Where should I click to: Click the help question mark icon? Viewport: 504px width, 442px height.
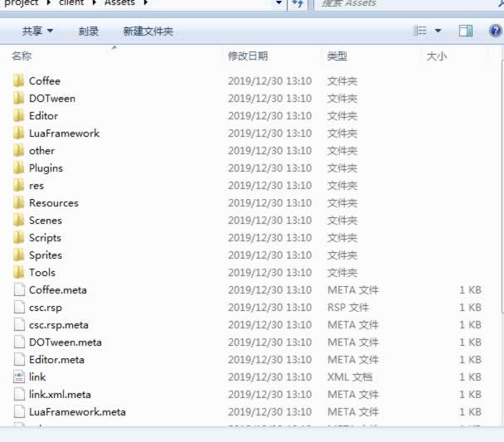[x=495, y=31]
